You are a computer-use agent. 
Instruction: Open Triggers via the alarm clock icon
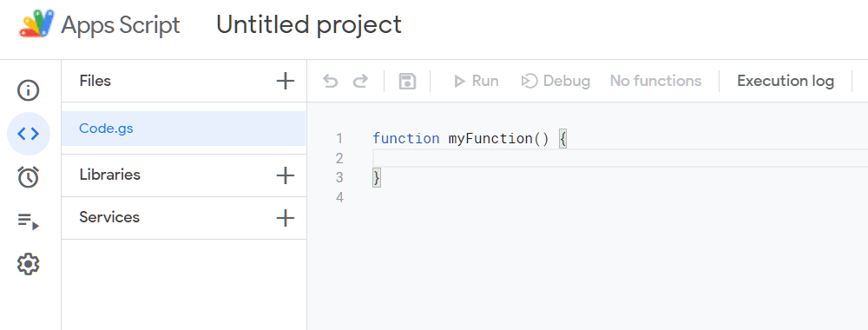(x=29, y=176)
